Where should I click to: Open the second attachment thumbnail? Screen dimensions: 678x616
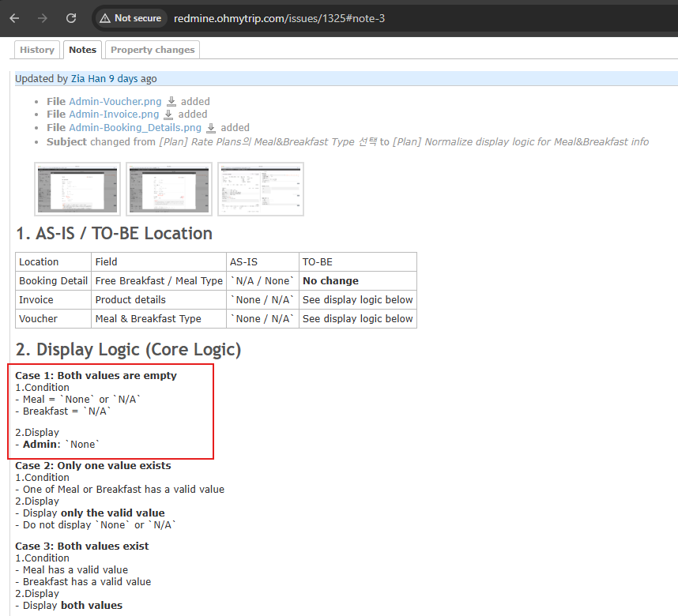(169, 190)
